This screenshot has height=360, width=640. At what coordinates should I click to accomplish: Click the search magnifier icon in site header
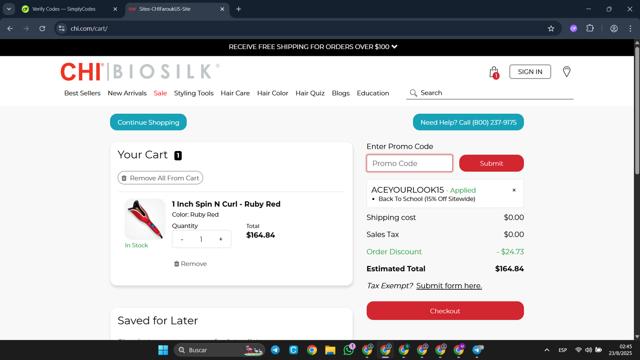(x=413, y=93)
